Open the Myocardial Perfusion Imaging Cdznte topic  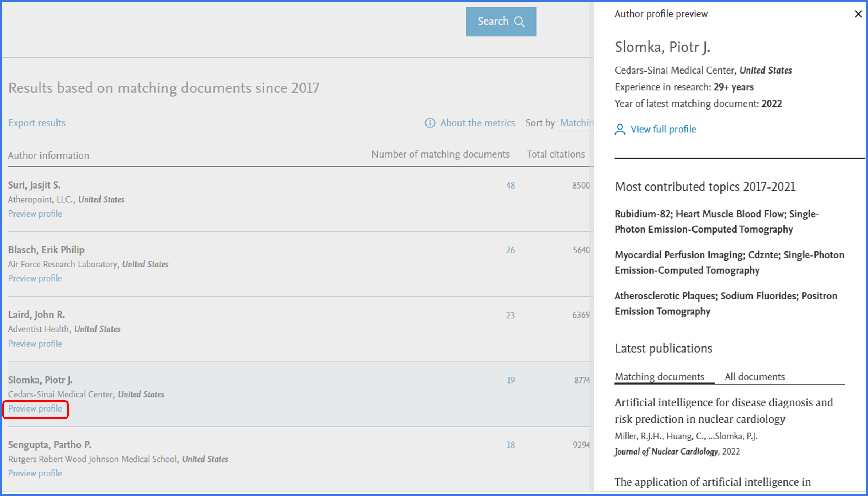[x=729, y=263]
